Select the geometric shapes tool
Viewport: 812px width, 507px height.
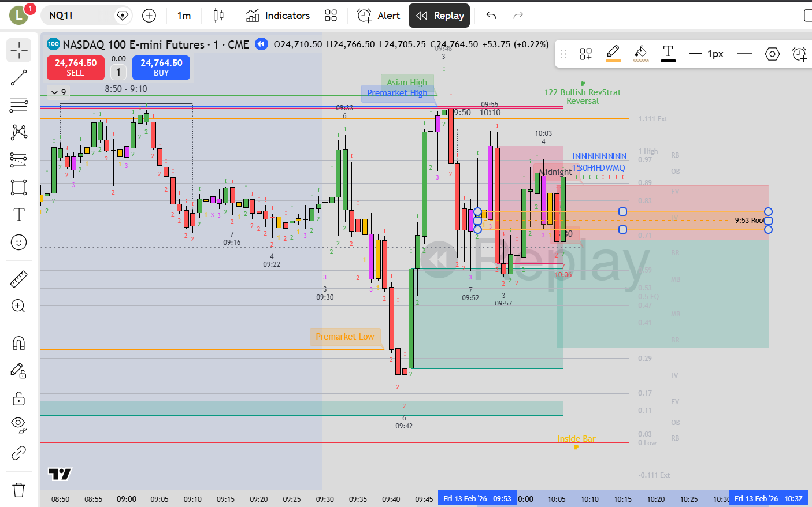[x=18, y=187]
